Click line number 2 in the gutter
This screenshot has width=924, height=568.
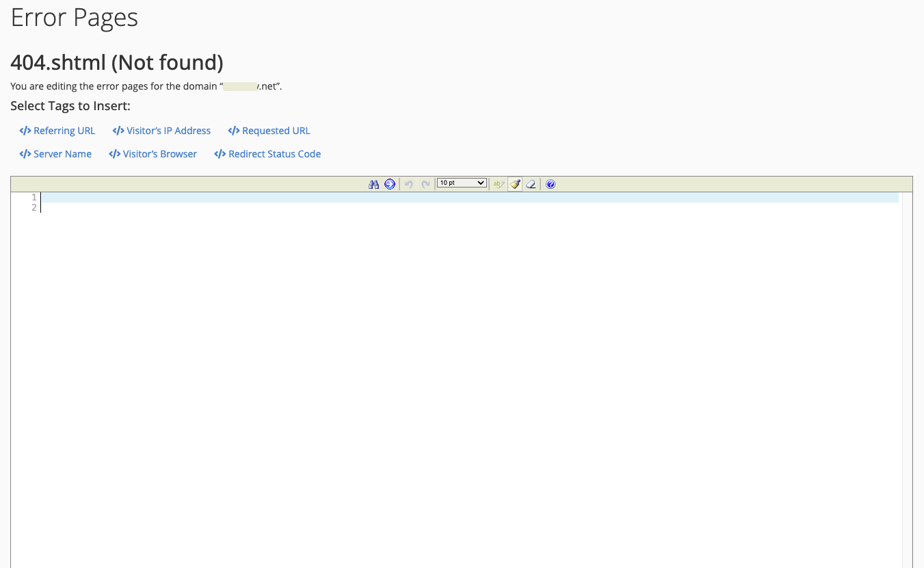(34, 207)
